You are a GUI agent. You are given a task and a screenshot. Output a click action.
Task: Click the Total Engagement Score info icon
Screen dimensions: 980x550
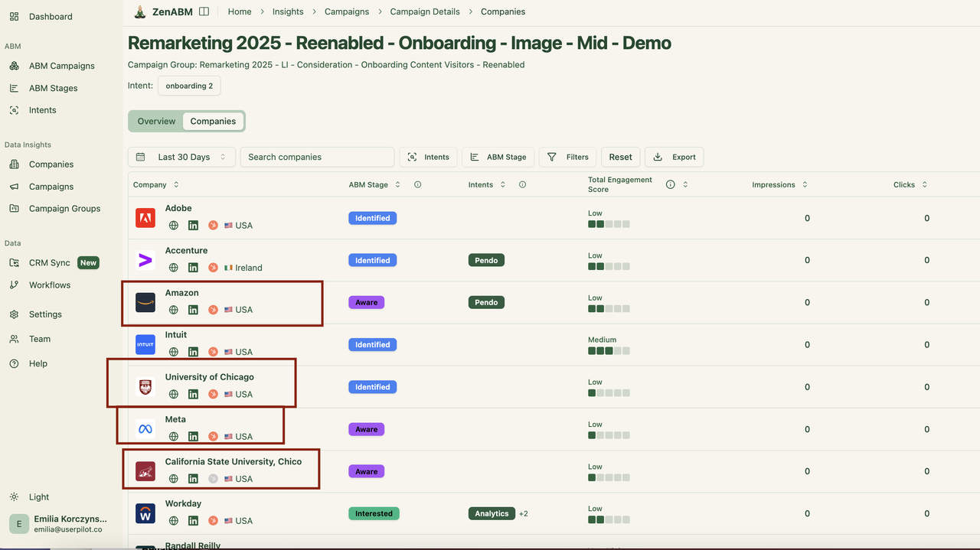tap(670, 184)
